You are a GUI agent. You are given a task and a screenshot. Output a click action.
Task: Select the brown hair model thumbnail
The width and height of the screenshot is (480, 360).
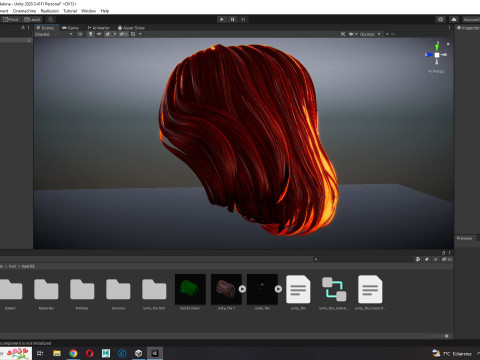tap(226, 289)
